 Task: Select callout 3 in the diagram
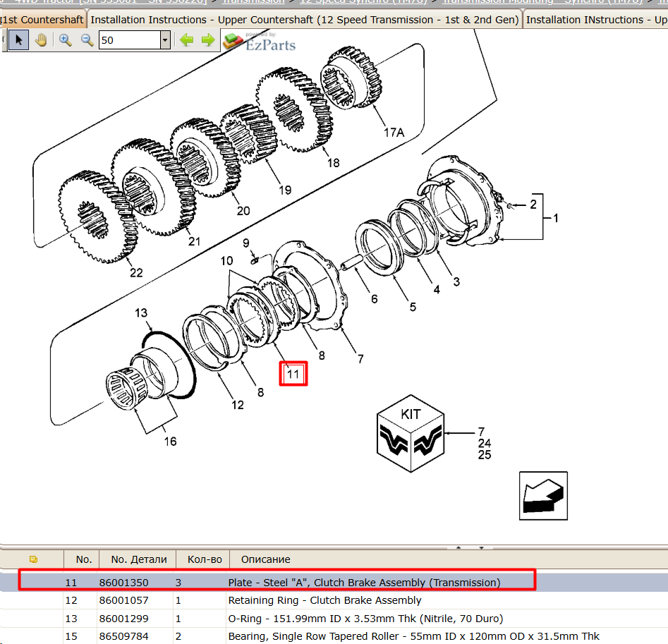click(456, 281)
